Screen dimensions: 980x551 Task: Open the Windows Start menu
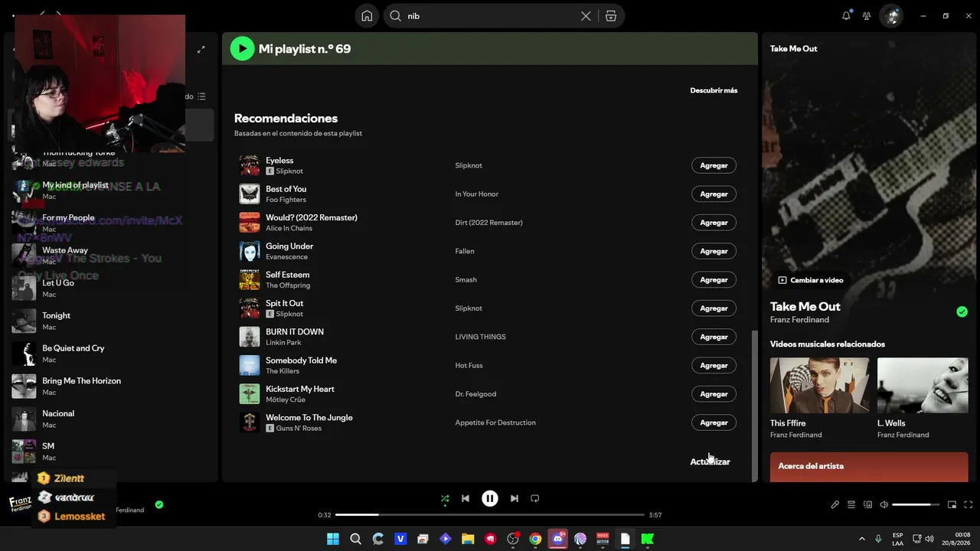click(333, 539)
